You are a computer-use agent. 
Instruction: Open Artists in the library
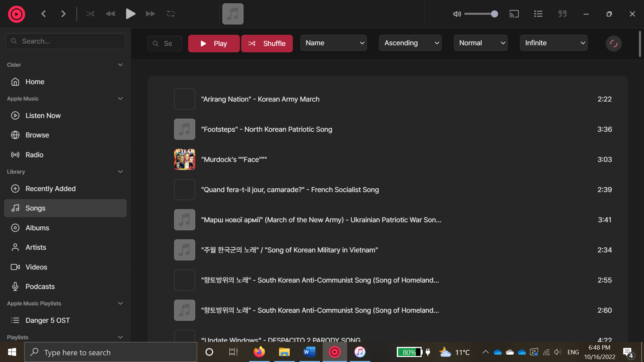tap(65, 247)
